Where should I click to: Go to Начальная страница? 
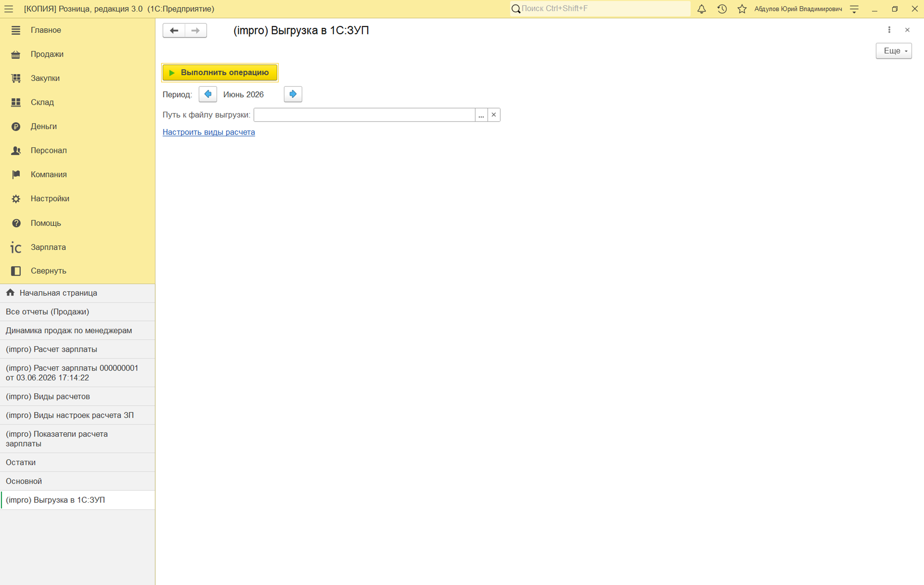tap(78, 293)
